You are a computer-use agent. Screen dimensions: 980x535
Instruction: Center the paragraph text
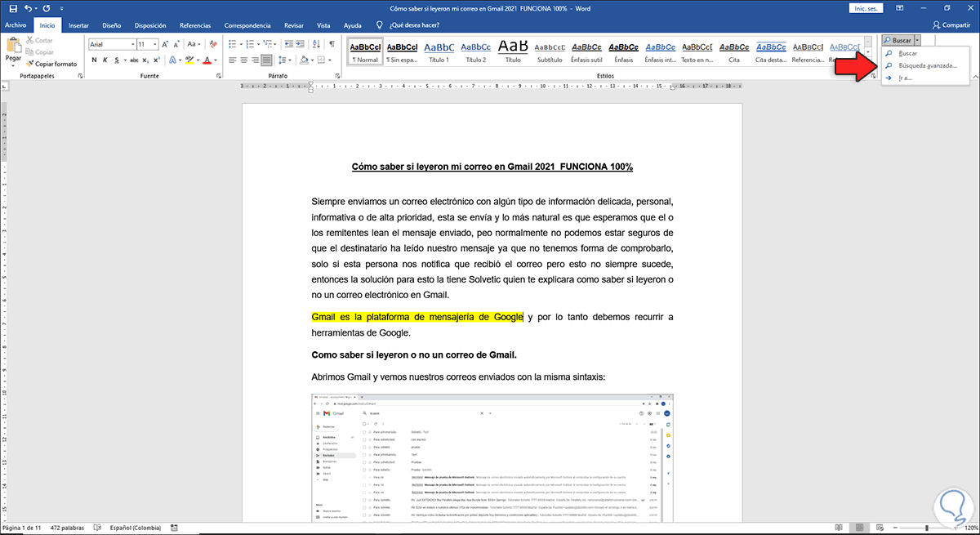click(x=244, y=60)
